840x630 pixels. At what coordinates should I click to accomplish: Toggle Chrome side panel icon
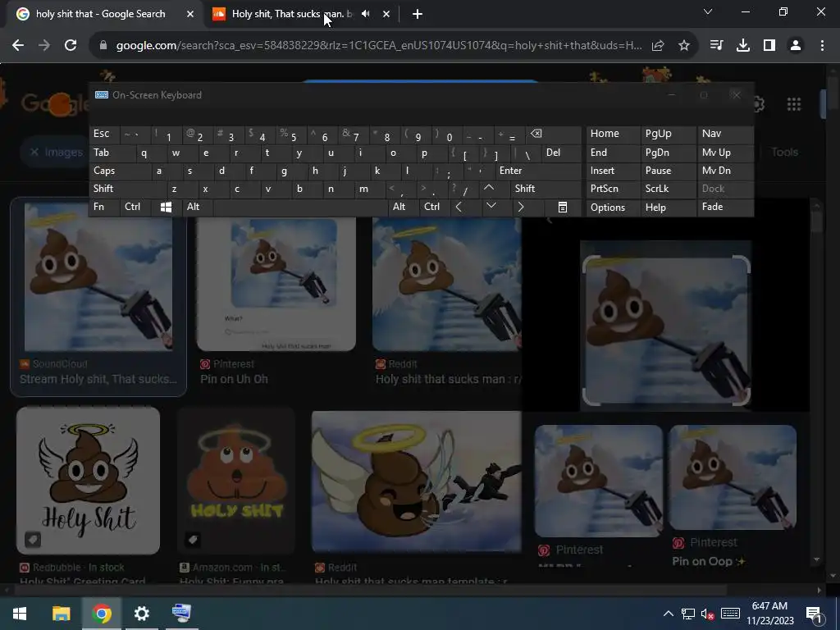point(769,46)
